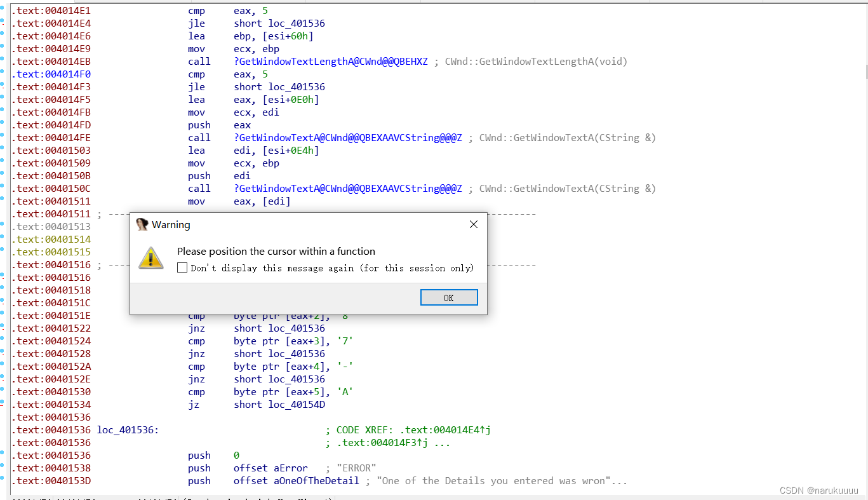Close the Warning dialog with X
This screenshot has width=868, height=500.
coord(473,224)
